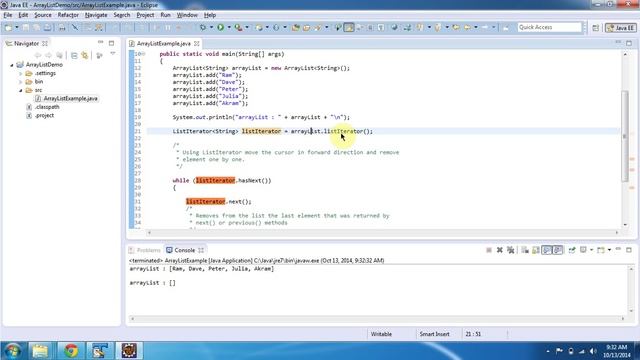
Task: Run the program with green Run button
Action: pyautogui.click(x=220, y=27)
